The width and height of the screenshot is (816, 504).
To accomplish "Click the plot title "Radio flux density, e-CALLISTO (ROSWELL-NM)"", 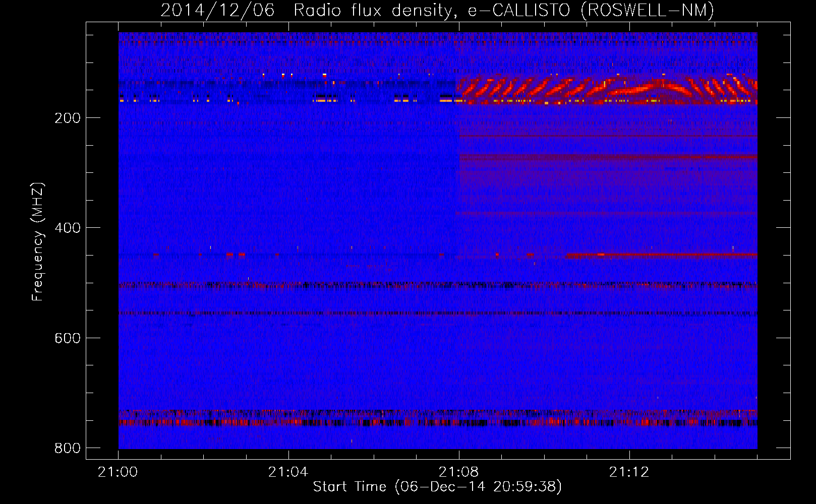I will tap(504, 11).
